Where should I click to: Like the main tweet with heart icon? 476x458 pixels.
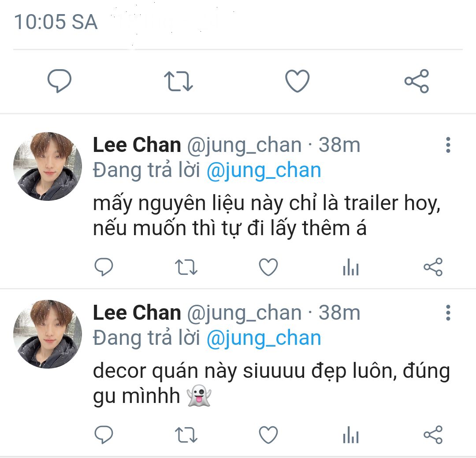297,81
